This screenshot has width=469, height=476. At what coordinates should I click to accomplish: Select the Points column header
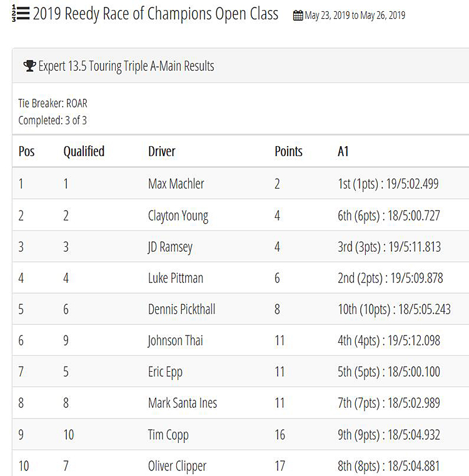pos(288,151)
